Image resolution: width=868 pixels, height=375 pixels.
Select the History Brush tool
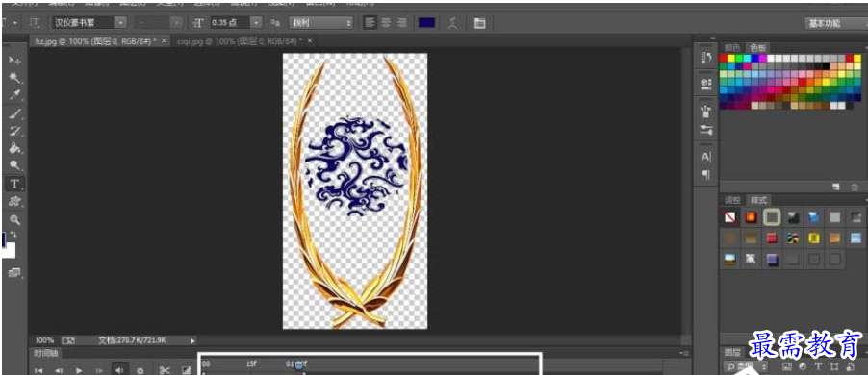click(x=15, y=131)
